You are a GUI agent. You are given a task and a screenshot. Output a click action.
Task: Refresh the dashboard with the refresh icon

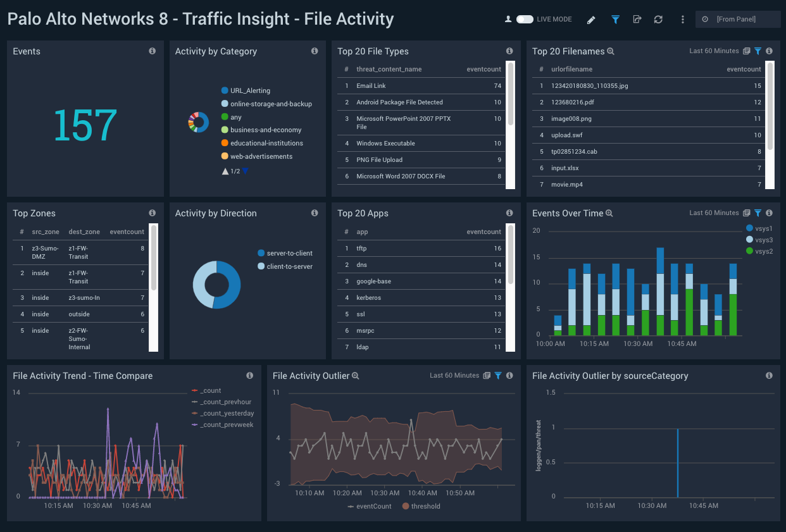coord(658,20)
